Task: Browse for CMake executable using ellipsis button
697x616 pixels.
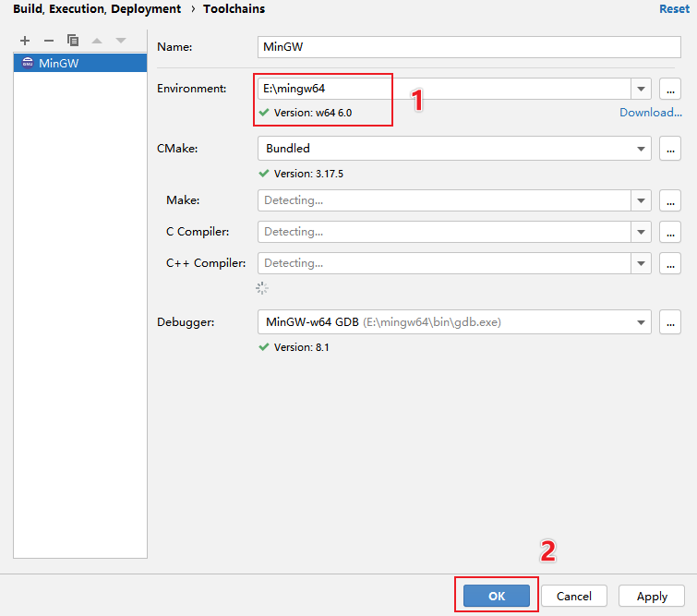Action: tap(670, 149)
